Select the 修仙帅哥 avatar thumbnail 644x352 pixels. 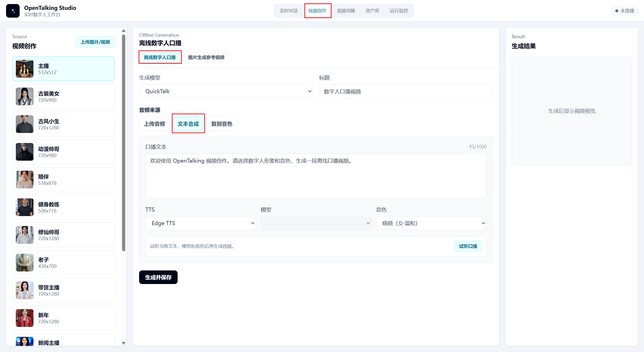click(25, 235)
